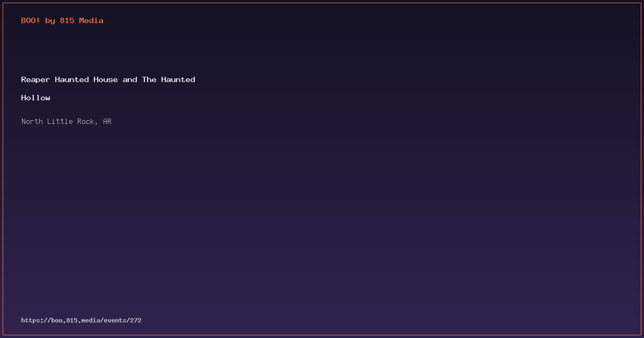Click the events segment of the URL
This screenshot has width=644, height=338.
point(115,320)
